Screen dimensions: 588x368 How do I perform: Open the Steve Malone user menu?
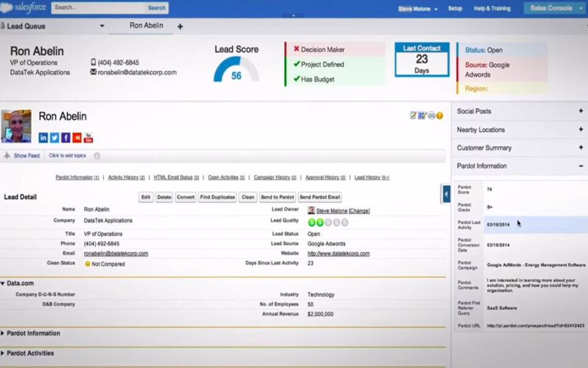418,9
